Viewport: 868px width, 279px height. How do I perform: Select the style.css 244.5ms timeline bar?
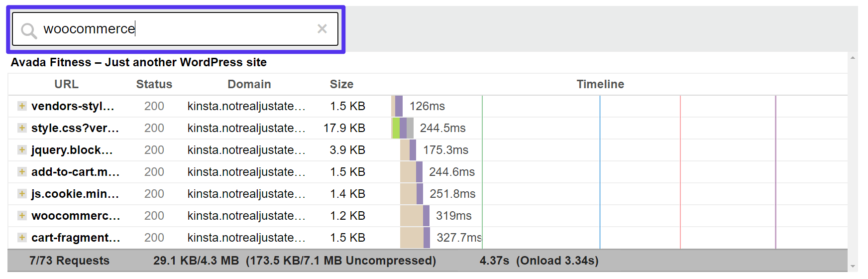coord(403,128)
